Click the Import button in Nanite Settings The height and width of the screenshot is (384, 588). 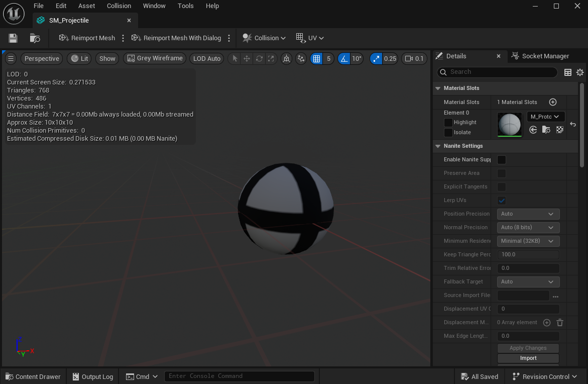pyautogui.click(x=528, y=358)
